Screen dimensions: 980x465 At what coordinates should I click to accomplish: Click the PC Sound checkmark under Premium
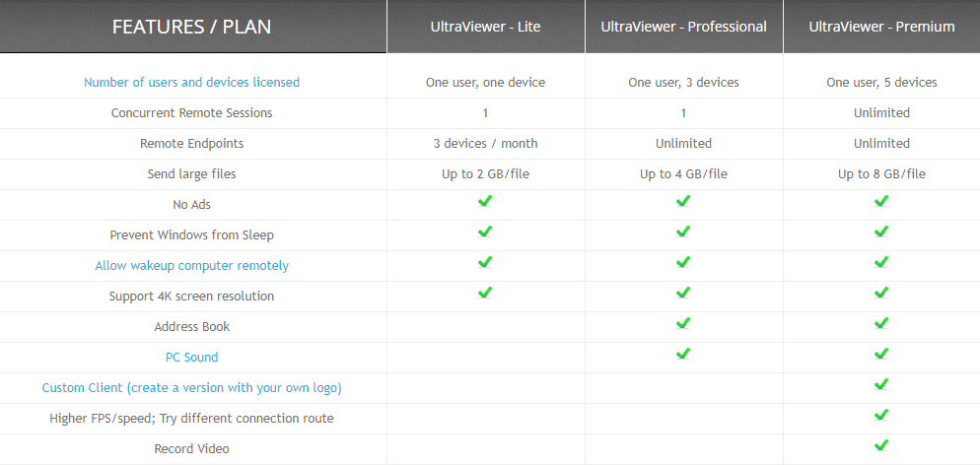(881, 355)
